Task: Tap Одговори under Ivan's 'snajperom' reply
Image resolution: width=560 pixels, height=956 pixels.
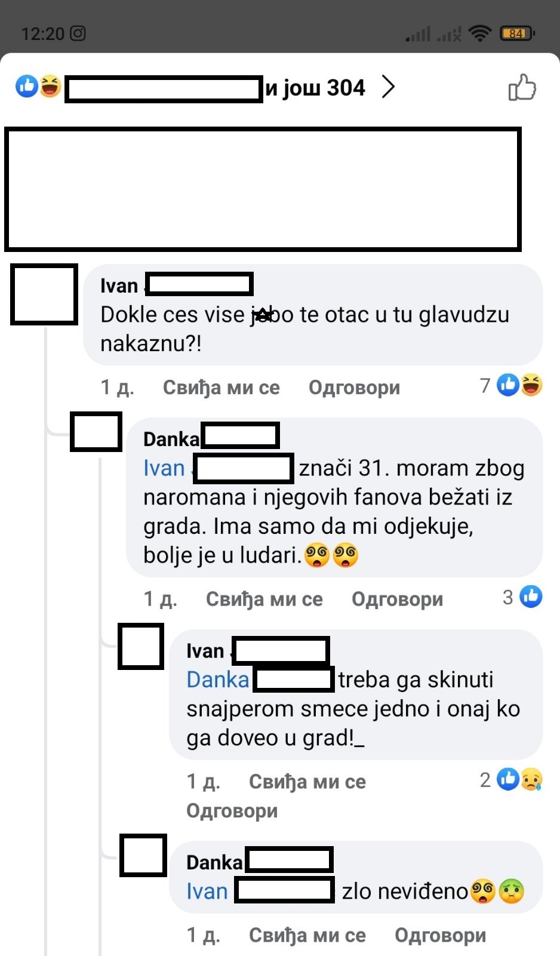Action: coord(232,811)
